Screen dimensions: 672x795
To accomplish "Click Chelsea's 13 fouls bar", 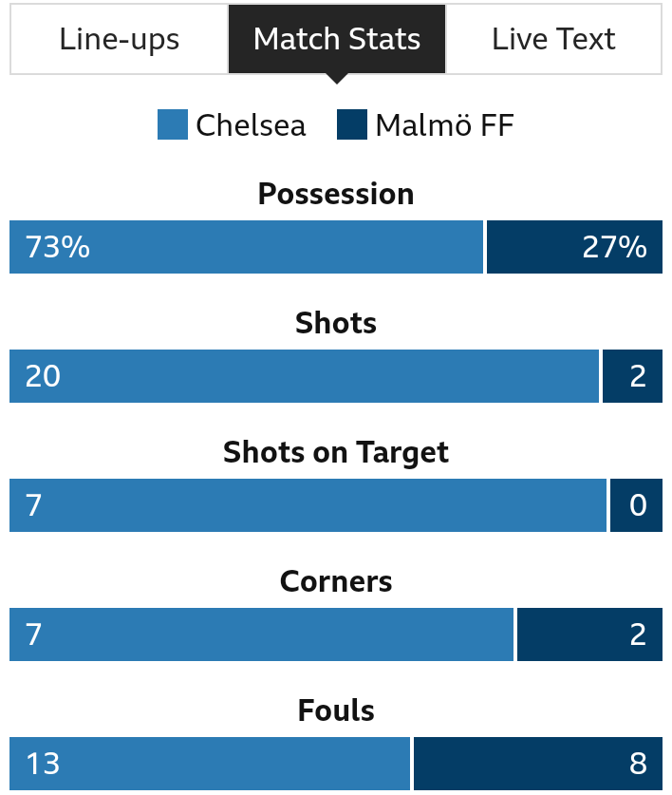I will pyautogui.click(x=210, y=764).
